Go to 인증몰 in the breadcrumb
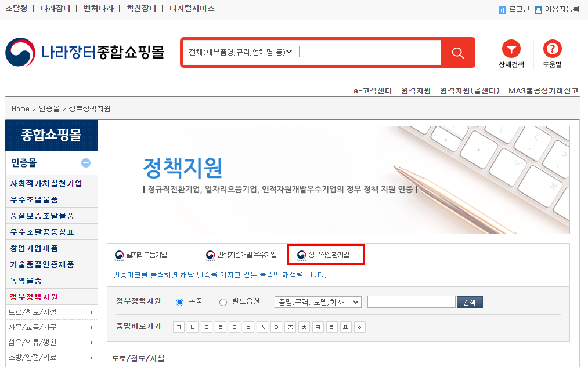The image size is (588, 367). pos(49,108)
